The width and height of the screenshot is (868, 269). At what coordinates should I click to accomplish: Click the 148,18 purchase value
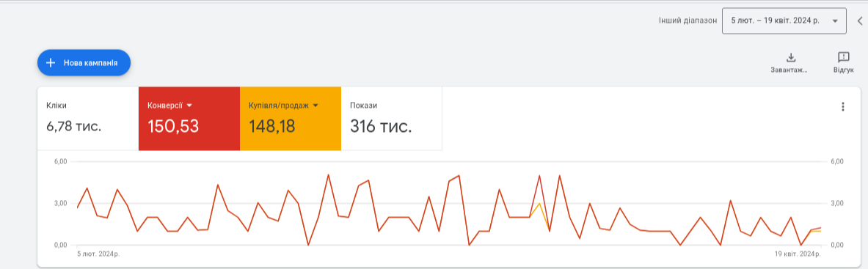coord(271,127)
